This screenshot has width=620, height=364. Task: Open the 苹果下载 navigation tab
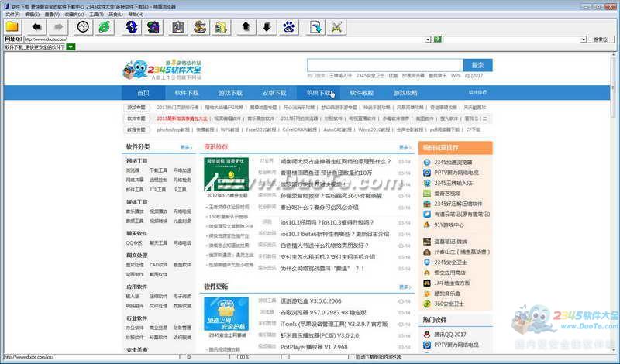pos(318,93)
